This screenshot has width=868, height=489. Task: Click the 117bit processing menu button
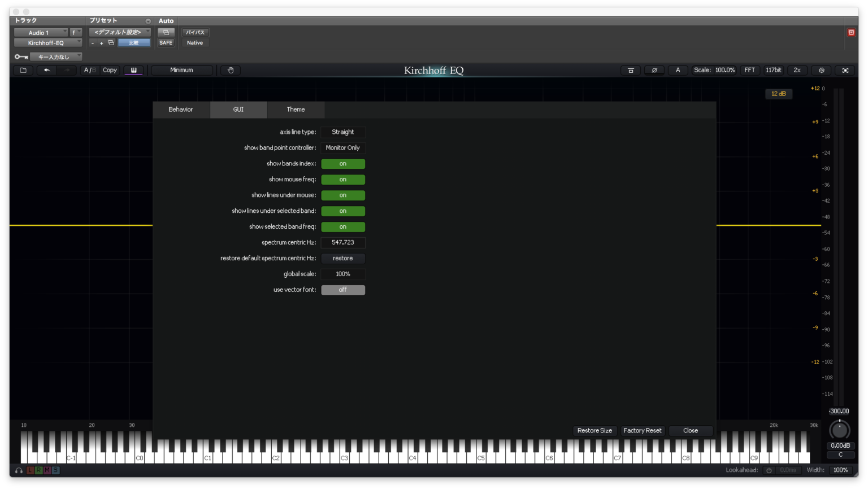pos(773,70)
